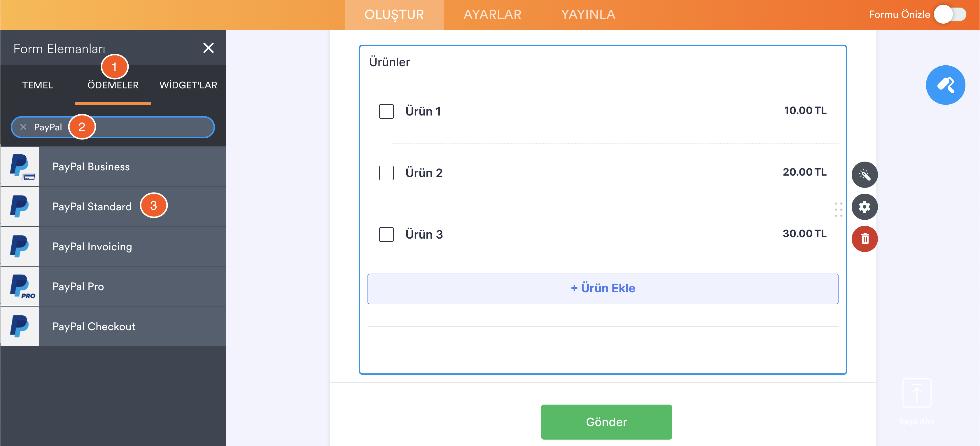Click the + Ürün Ekle button
Image resolution: width=980 pixels, height=446 pixels.
(602, 288)
